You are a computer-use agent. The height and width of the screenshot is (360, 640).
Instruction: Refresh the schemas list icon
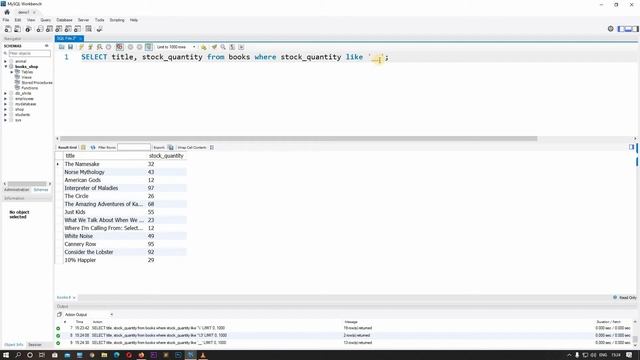coord(47,46)
